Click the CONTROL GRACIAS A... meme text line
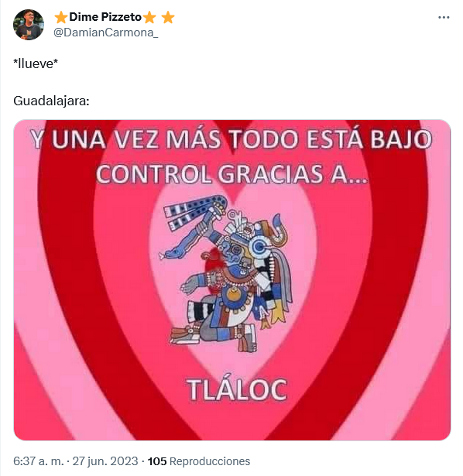 [232, 174]
